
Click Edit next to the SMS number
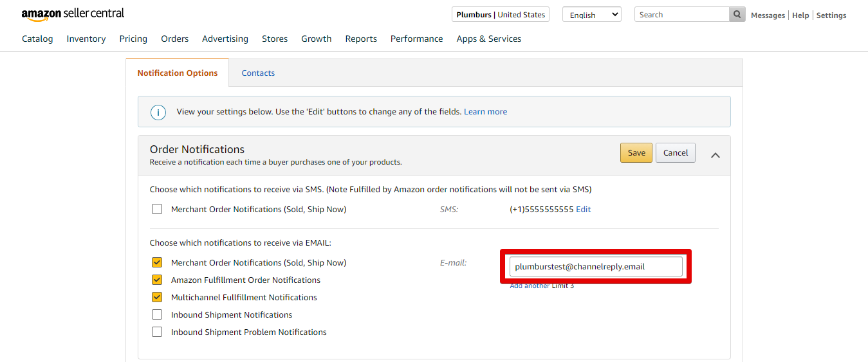(x=583, y=209)
